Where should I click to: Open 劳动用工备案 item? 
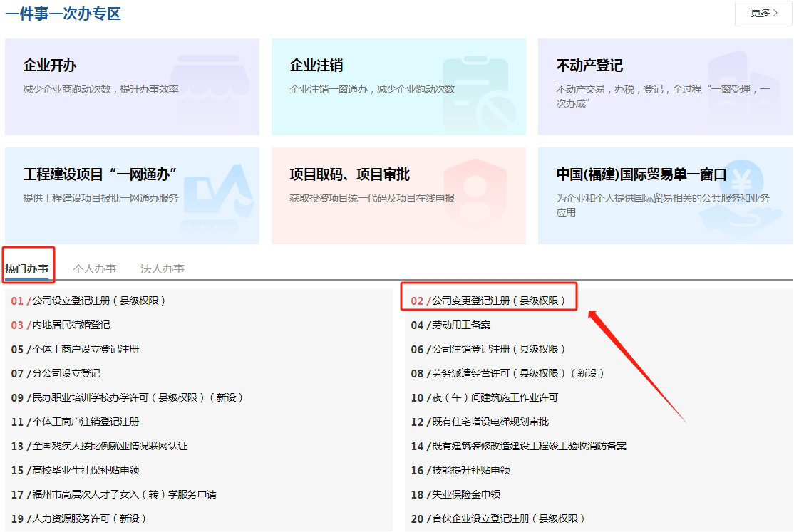tap(461, 325)
